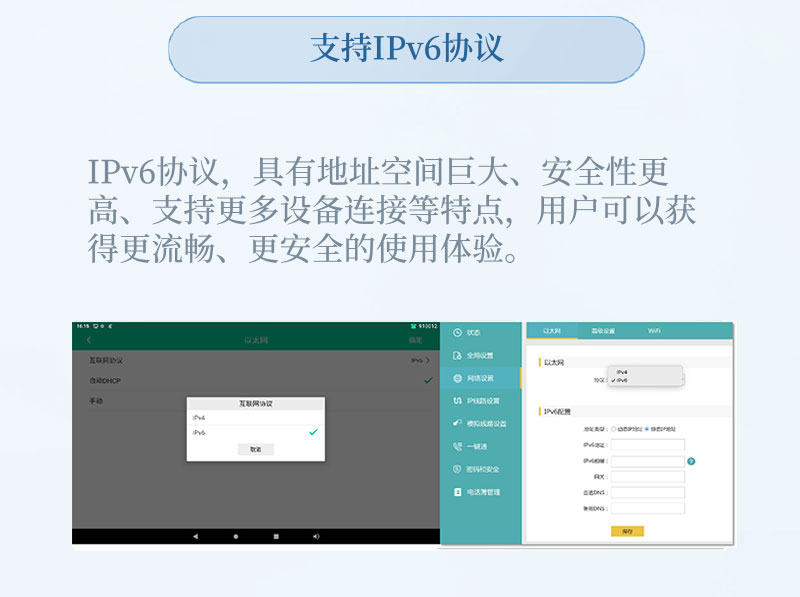
Task: Click the 取消 cancel button in dialog
Action: 256,450
